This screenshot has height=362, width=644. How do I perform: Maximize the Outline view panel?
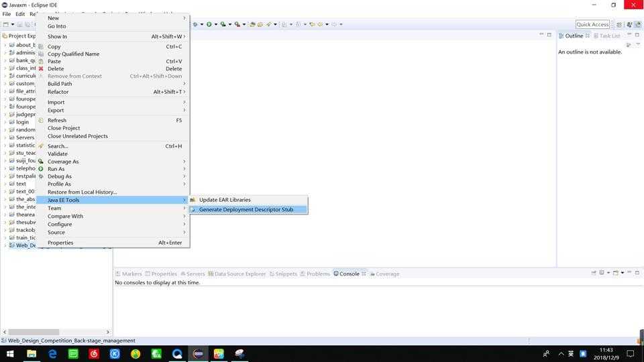pos(637,35)
